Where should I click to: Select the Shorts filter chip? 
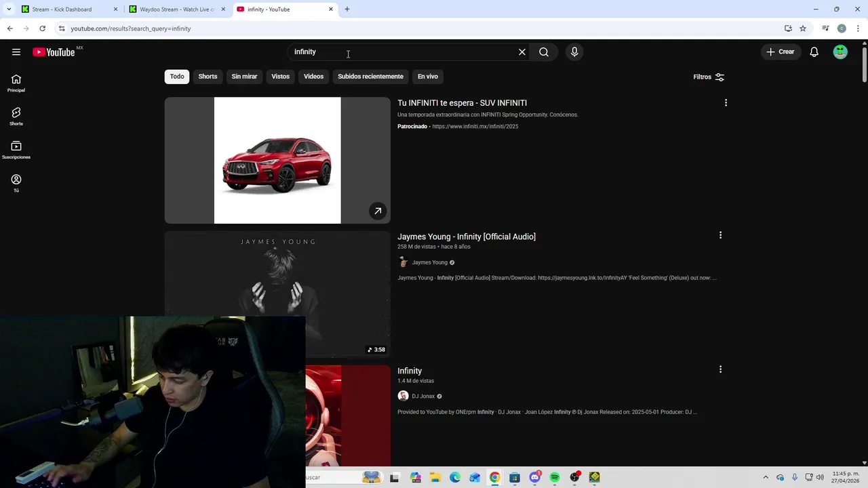tap(208, 77)
